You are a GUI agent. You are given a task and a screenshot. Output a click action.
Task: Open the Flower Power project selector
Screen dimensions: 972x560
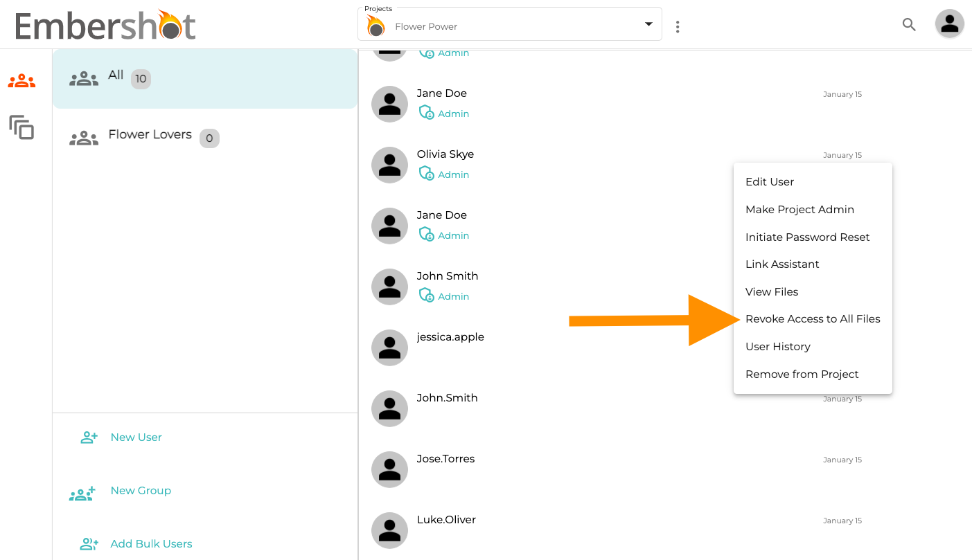tap(510, 24)
